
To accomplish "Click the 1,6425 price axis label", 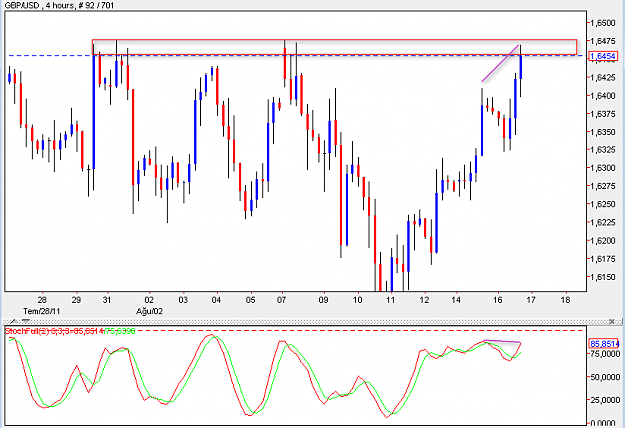I will pyautogui.click(x=604, y=77).
